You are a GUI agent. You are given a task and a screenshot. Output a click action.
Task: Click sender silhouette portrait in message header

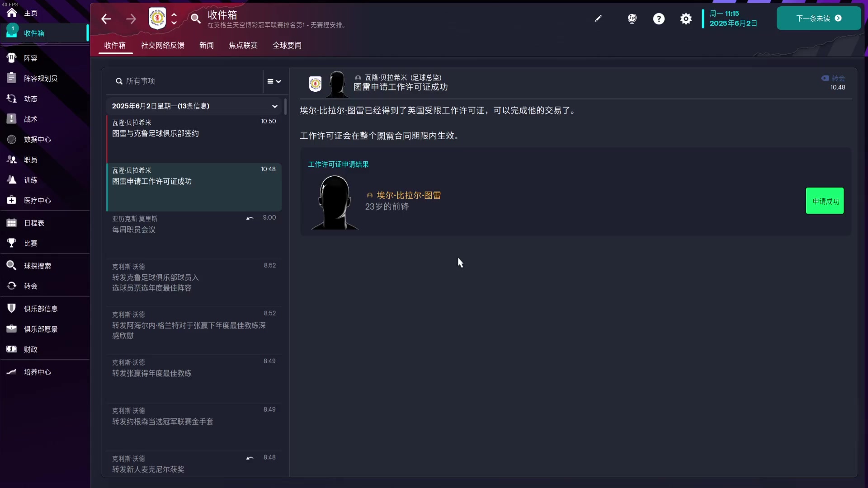(x=337, y=84)
